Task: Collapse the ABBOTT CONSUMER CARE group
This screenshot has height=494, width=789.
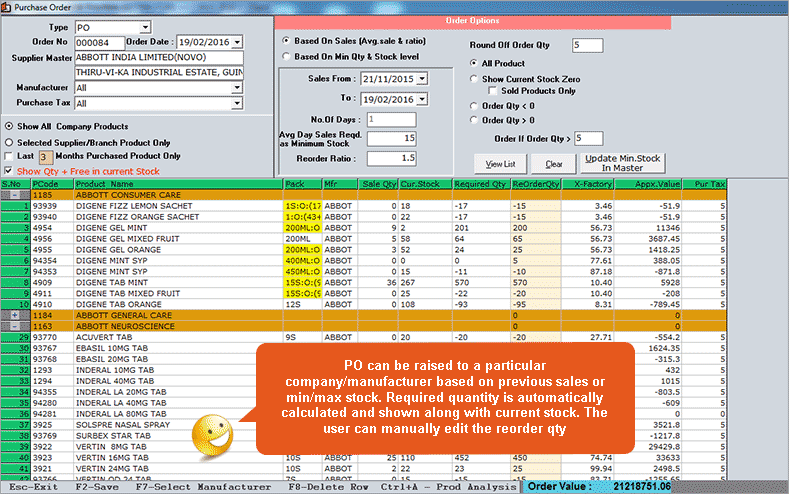Action: tap(15, 195)
